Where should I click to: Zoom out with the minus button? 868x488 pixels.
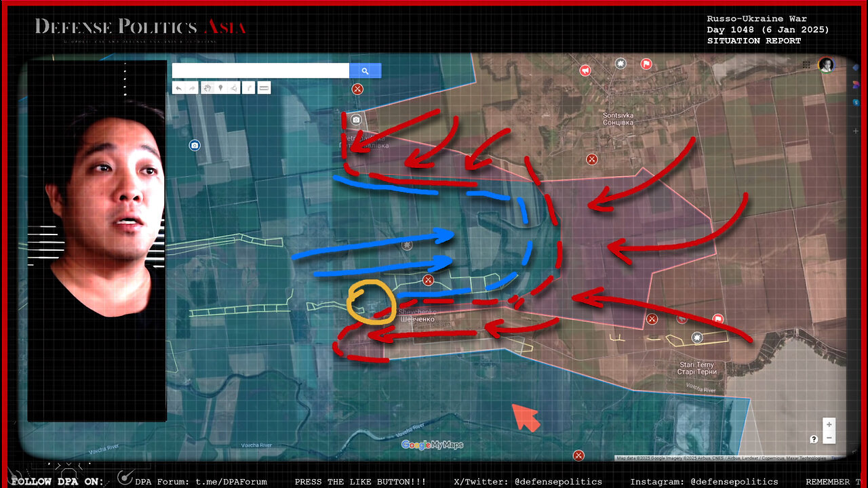click(829, 438)
